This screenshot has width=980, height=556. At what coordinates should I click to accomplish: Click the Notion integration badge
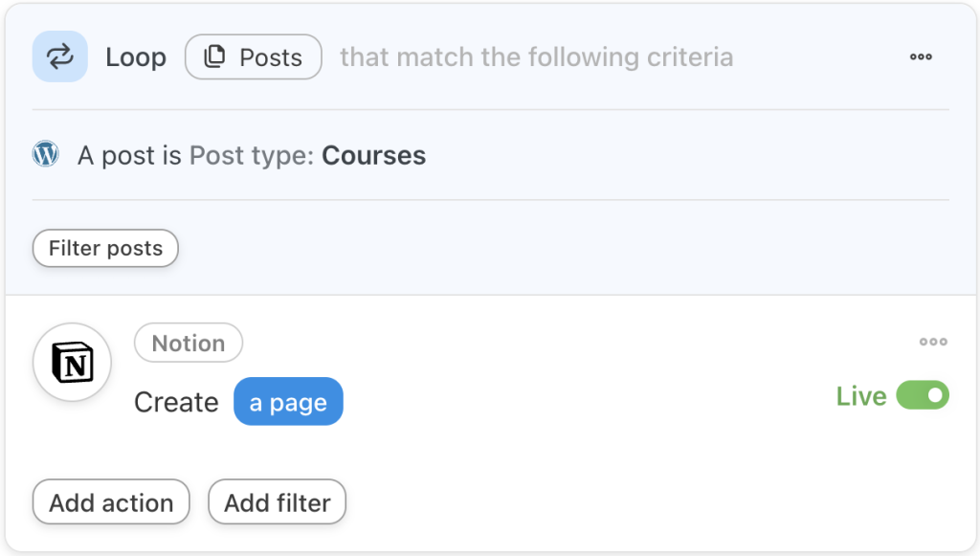pos(189,343)
